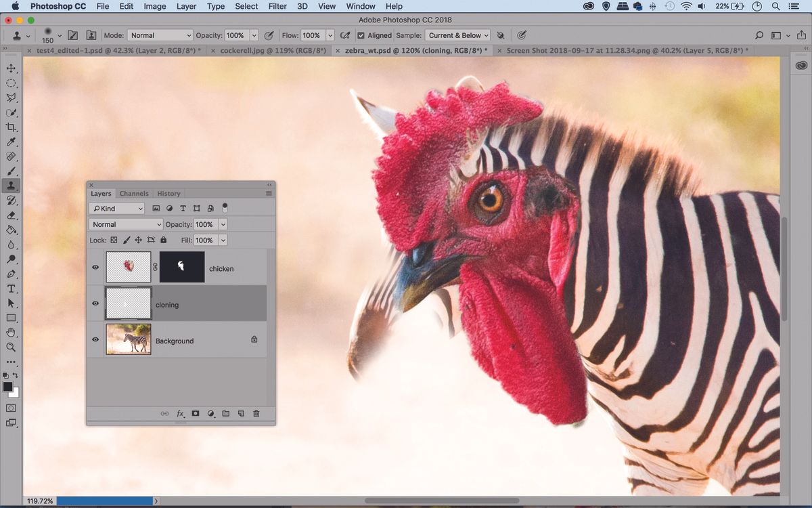Open the clone Sample dropdown
812x508 pixels.
(457, 35)
